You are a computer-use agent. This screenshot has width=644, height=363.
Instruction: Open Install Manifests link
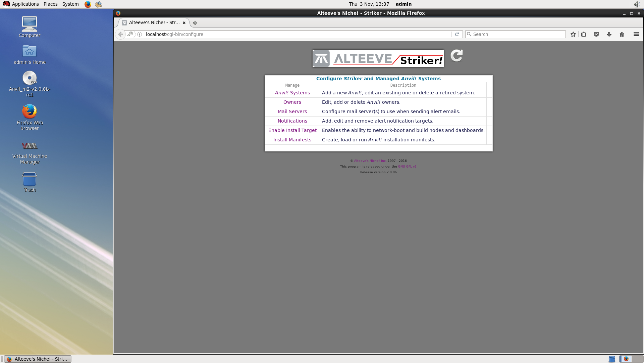(292, 140)
